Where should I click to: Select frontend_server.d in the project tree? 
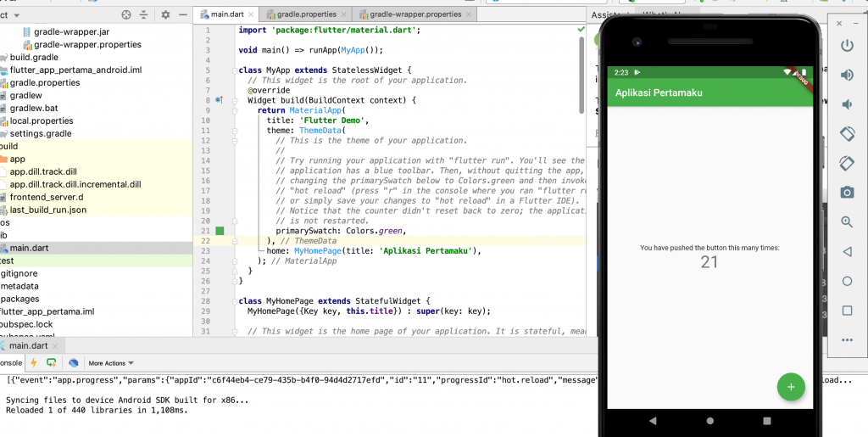(47, 197)
